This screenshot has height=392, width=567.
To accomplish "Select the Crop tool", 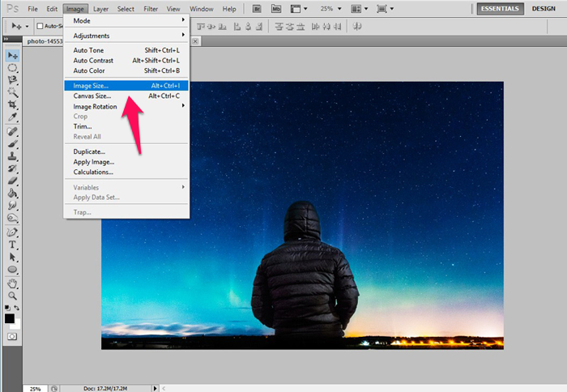I will 13,105.
